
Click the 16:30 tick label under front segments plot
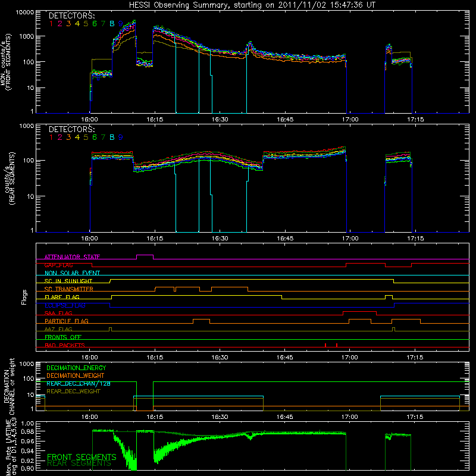[x=220, y=120]
